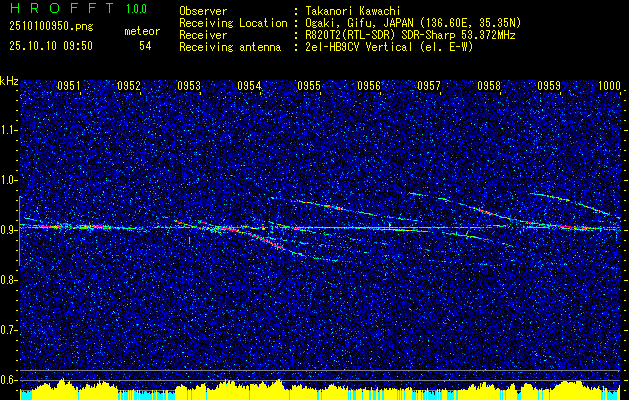Click the 0959 time marker
Screen dimensions: 629x400
click(x=549, y=86)
